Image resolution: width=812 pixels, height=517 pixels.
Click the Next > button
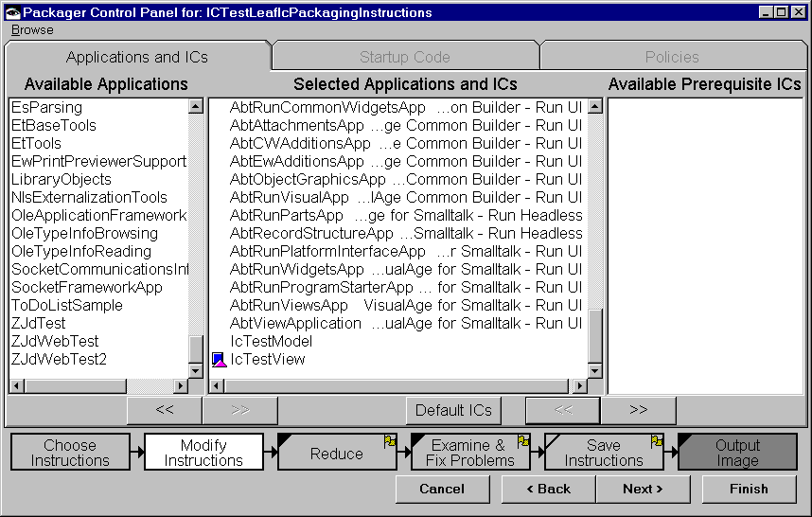(642, 489)
